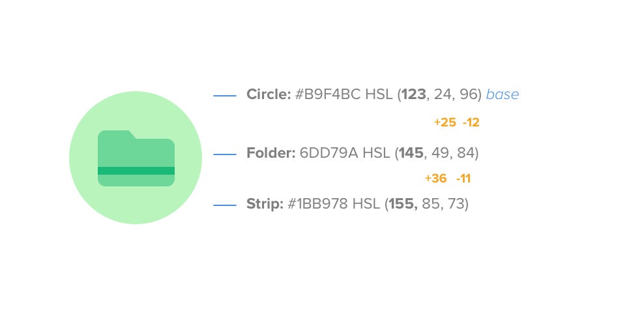This screenshot has height=322, width=644.
Task: Click the green folder icon
Action: pyautogui.click(x=136, y=158)
